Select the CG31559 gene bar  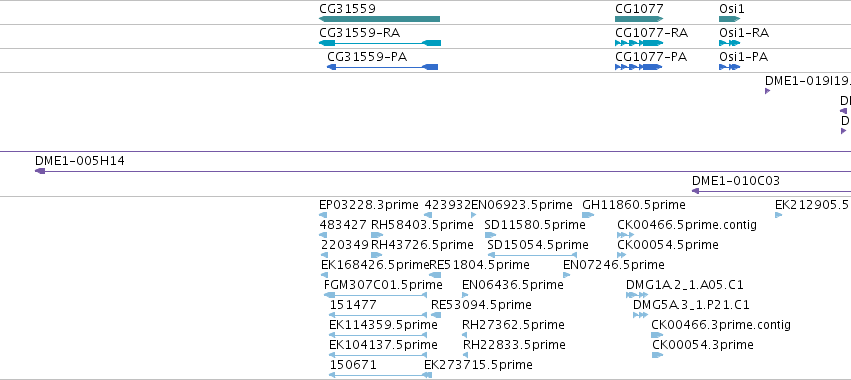(x=379, y=20)
